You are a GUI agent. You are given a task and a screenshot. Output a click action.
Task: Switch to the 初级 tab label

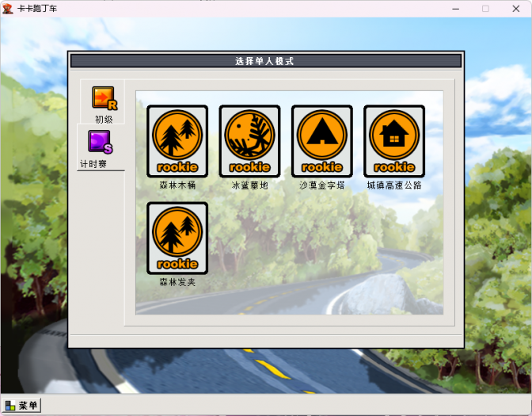coord(104,120)
